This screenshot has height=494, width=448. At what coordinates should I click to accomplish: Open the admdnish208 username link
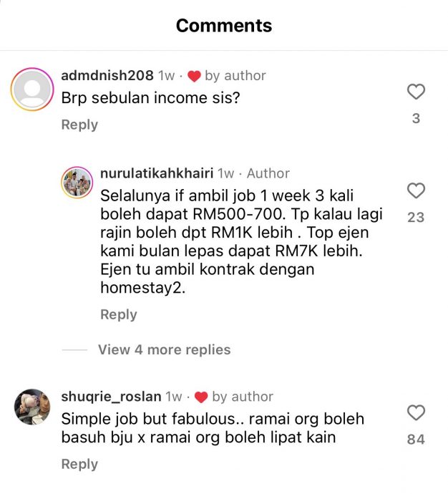(107, 76)
